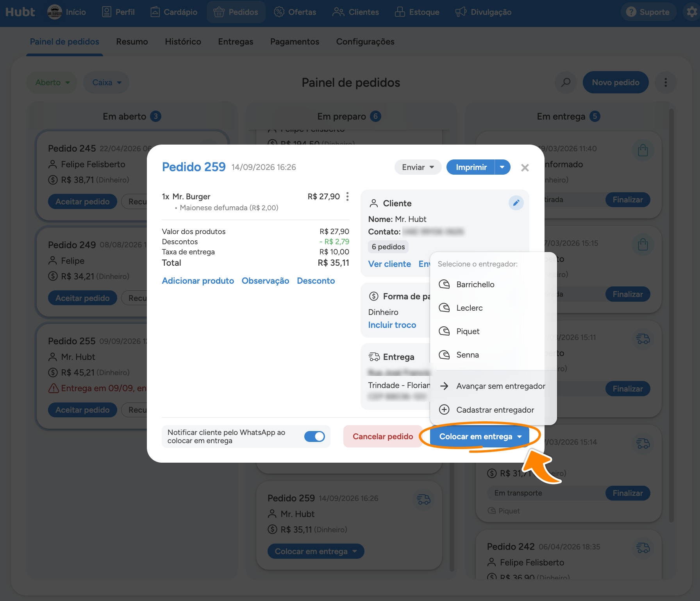The width and height of the screenshot is (700, 601).
Task: Choose Avançar sem entregador
Action: click(493, 386)
